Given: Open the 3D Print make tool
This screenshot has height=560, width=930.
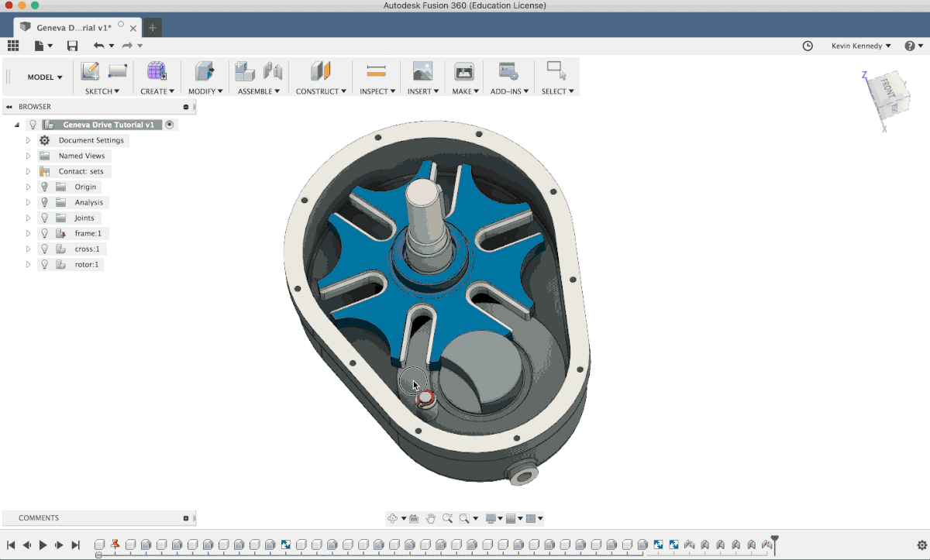Looking at the screenshot, I should [x=463, y=71].
